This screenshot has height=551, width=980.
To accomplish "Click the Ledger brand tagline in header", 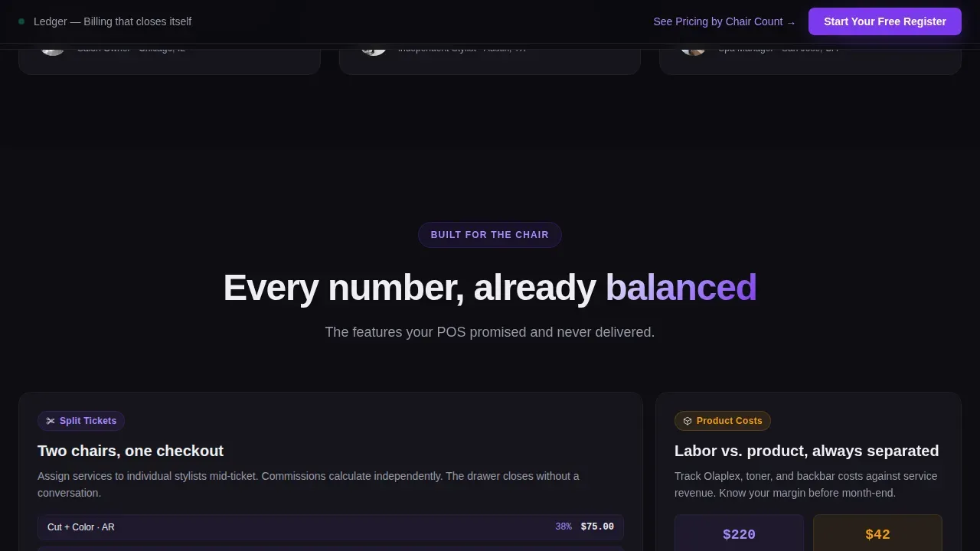I will pyautogui.click(x=113, y=21).
